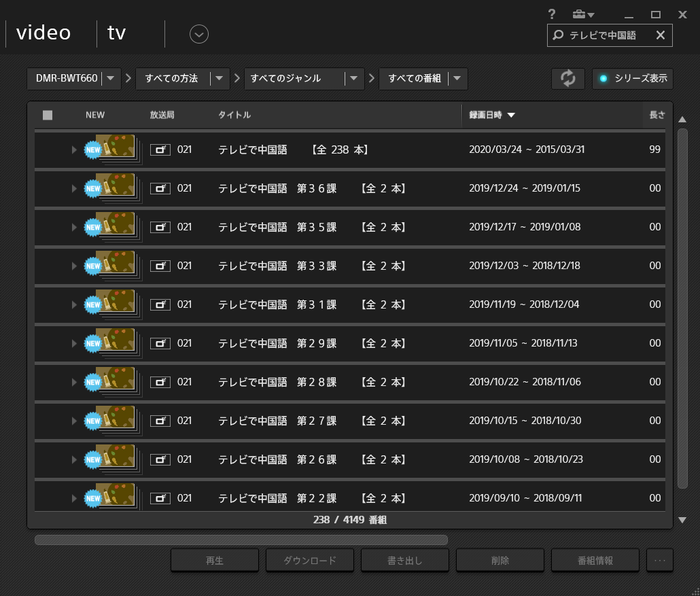
Task: Switch to the video tab
Action: click(43, 33)
